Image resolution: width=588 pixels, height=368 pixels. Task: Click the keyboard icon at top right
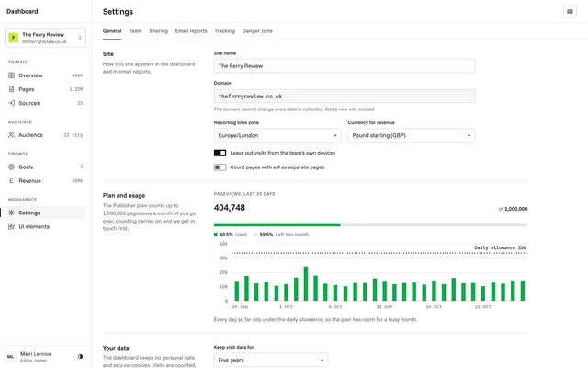(570, 12)
